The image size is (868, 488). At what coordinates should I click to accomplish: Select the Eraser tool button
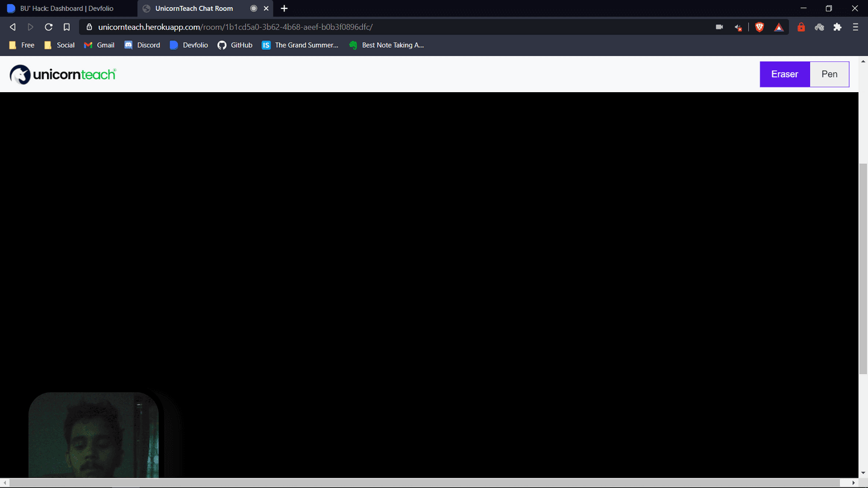point(784,74)
